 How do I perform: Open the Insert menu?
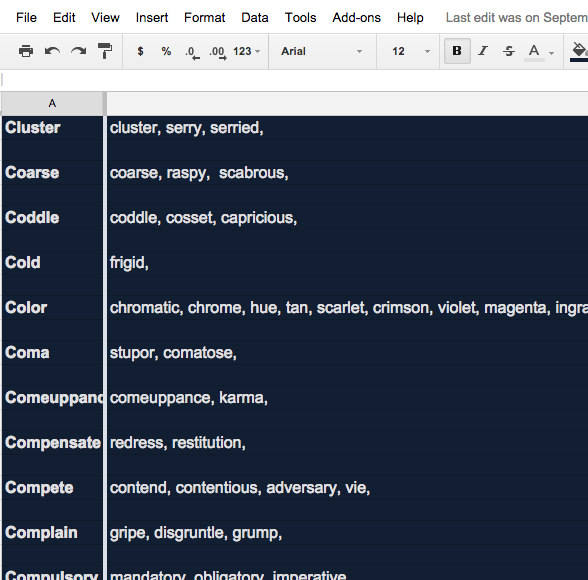152,18
